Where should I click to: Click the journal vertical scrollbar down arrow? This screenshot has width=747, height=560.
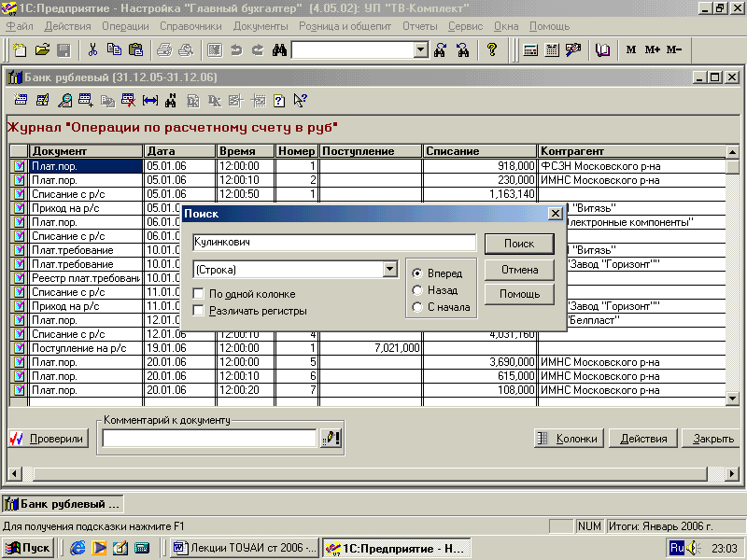(x=732, y=399)
